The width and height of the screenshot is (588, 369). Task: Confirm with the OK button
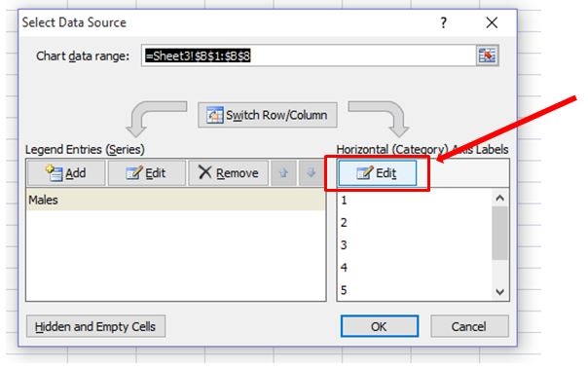click(380, 326)
